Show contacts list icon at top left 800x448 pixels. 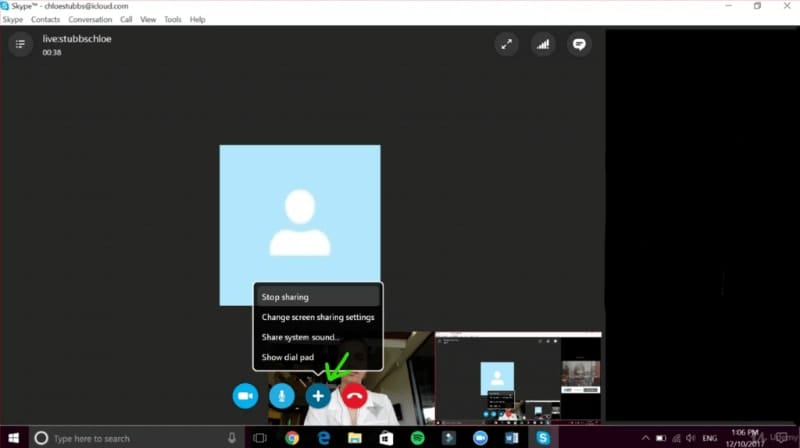(x=20, y=44)
